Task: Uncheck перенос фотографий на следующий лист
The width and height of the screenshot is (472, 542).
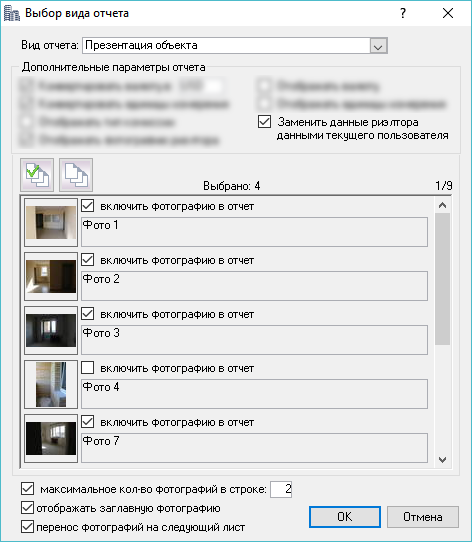Action: click(27, 527)
